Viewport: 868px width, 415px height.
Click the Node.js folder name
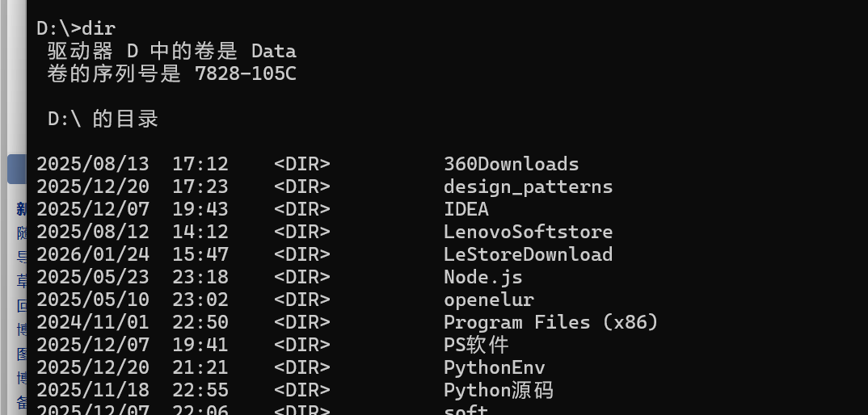click(482, 277)
